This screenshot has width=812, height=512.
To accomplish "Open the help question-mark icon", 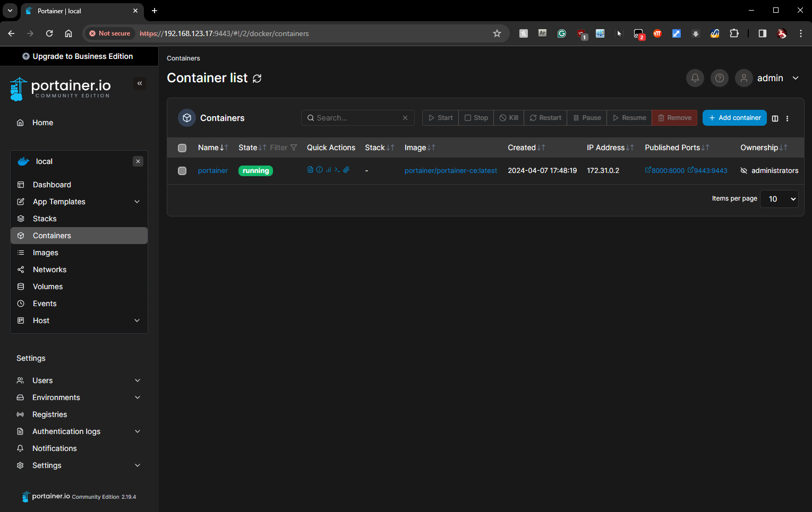I will click(719, 78).
